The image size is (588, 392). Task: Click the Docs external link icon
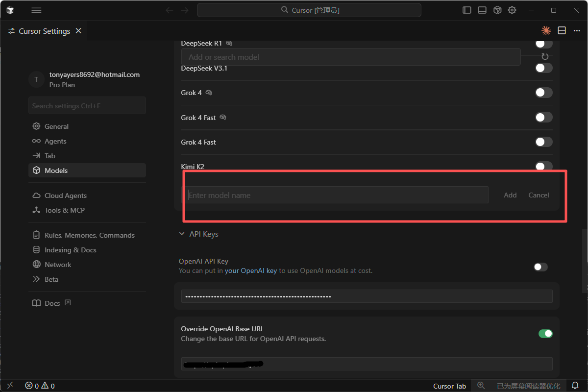point(68,303)
